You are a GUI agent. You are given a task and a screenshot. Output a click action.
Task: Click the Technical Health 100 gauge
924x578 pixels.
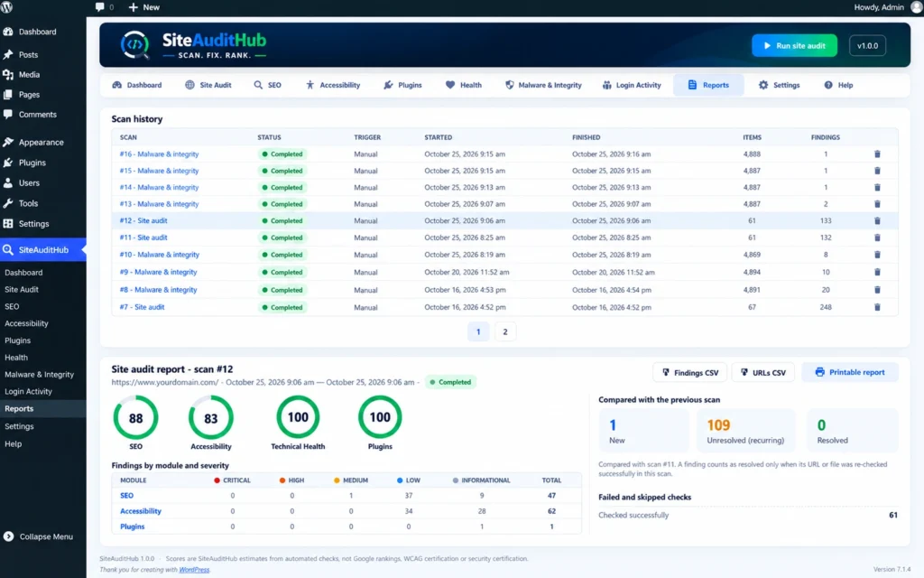298,417
